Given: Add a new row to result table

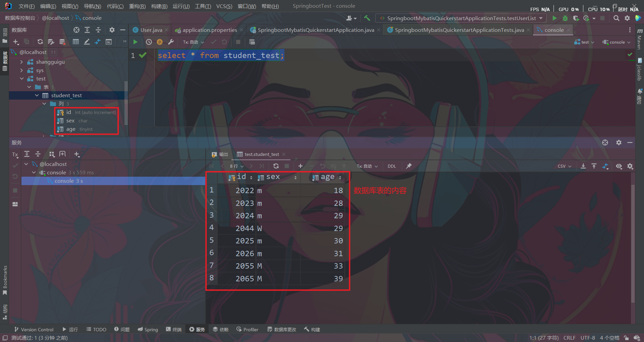Looking at the screenshot, I should pyautogui.click(x=301, y=166).
